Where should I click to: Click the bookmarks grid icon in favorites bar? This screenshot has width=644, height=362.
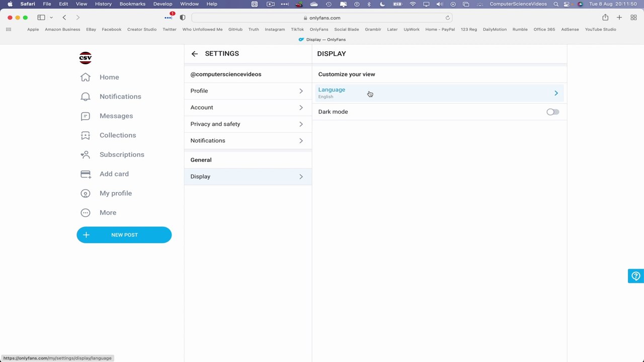[x=9, y=29]
